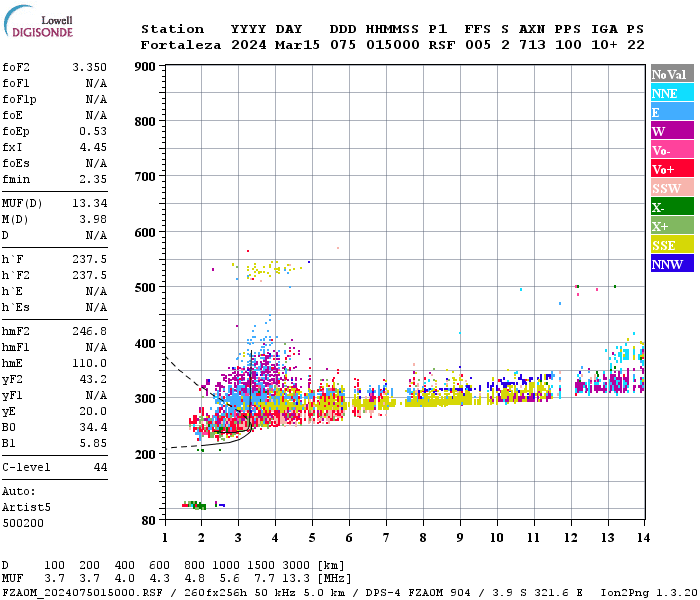Click the FZA0M_2024075015000.RSF file name footer
This screenshot has height=600, width=700.
click(82, 592)
